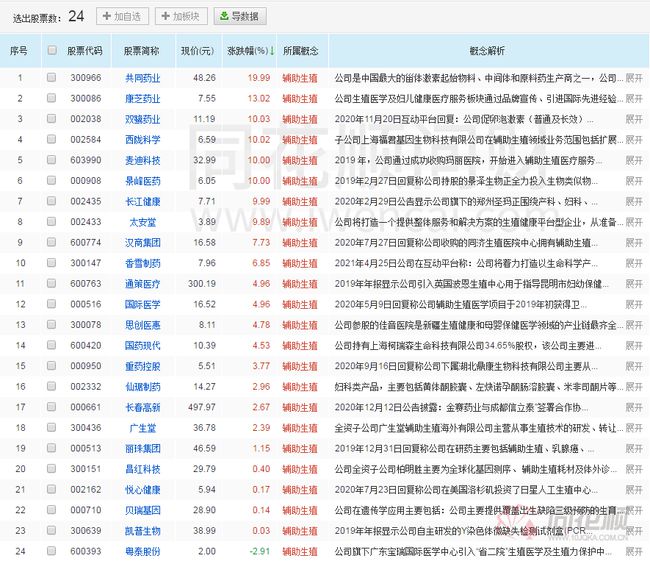Click the 加板块 add-to-sector button

[x=182, y=16]
